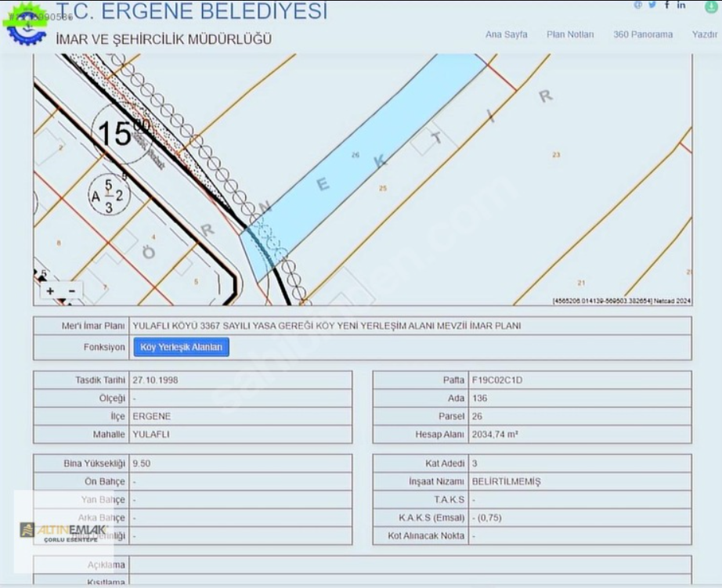Select Yazdır to print the page

[704, 34]
